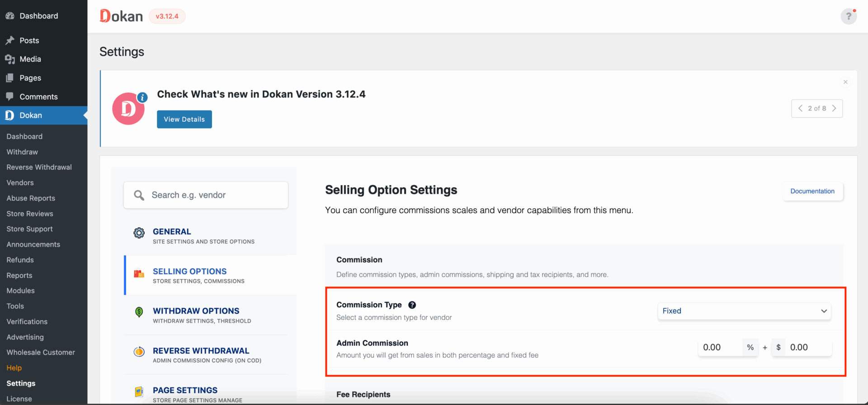The height and width of the screenshot is (405, 868).
Task: Click the Commission section heading
Action: tap(359, 260)
